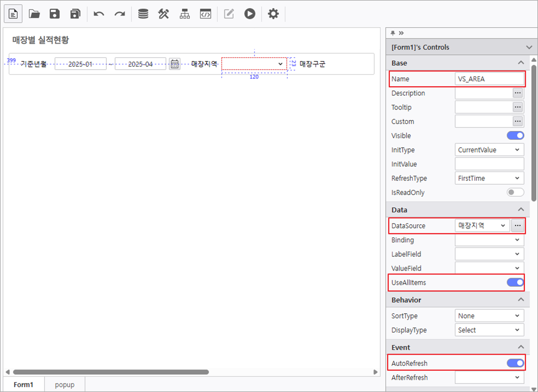Open file using the folder icon
The height and width of the screenshot is (392, 538).
pyautogui.click(x=34, y=14)
